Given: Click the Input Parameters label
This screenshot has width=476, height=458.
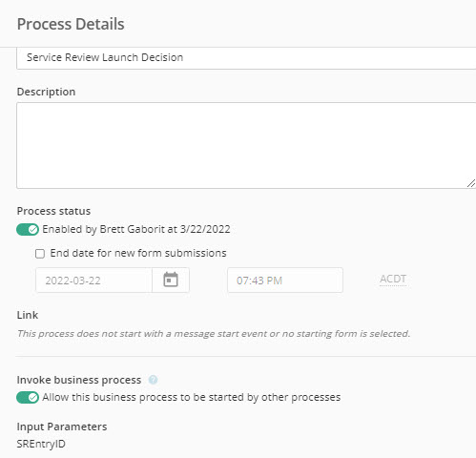Looking at the screenshot, I should pyautogui.click(x=62, y=427).
